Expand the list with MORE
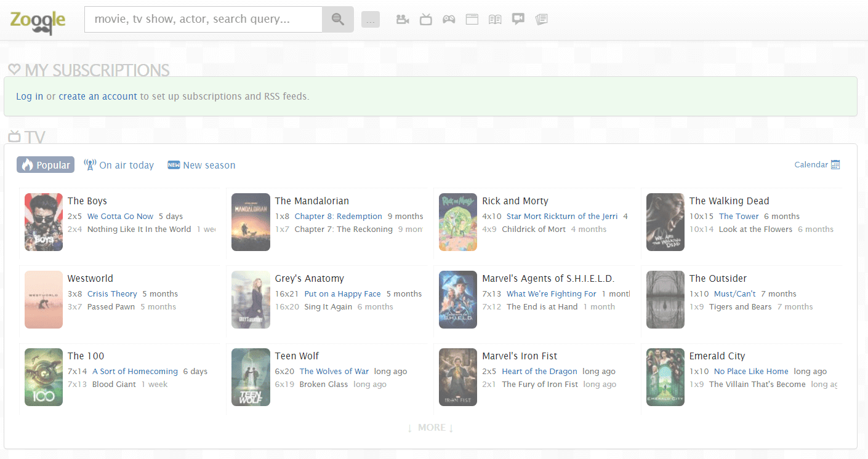Image resolution: width=868 pixels, height=459 pixels. (x=430, y=428)
